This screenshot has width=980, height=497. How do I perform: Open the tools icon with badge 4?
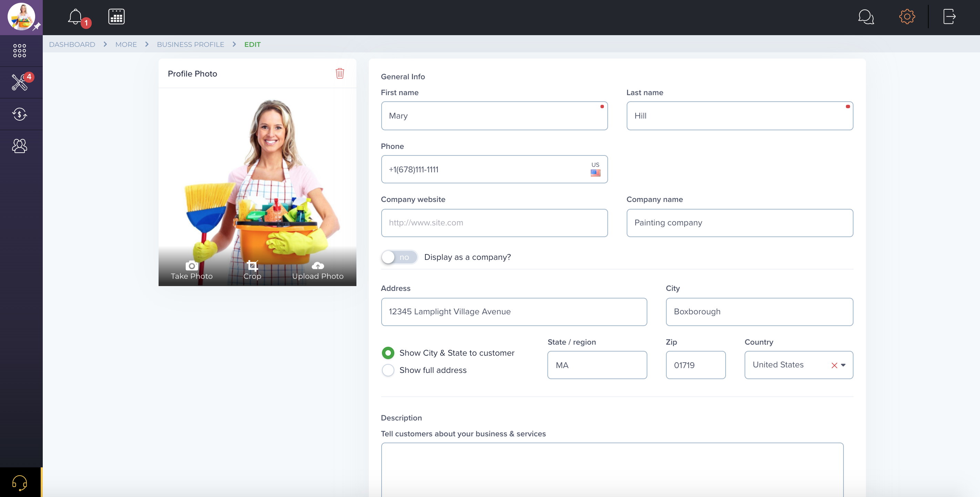tap(19, 82)
